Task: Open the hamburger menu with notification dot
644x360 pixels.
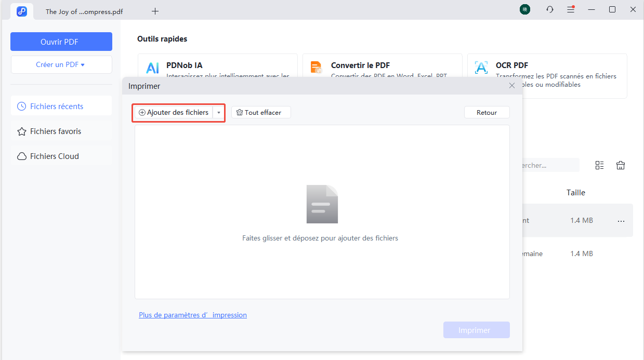Action: pyautogui.click(x=570, y=9)
